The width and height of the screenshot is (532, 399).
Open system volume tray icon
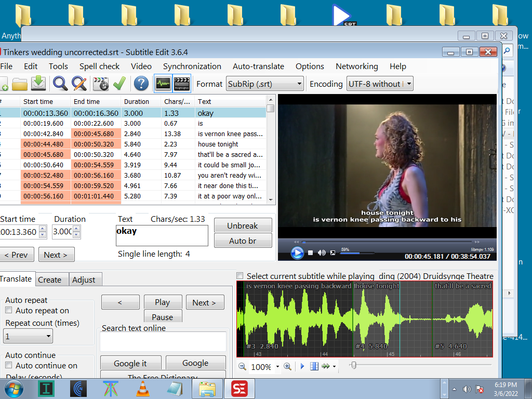(467, 389)
